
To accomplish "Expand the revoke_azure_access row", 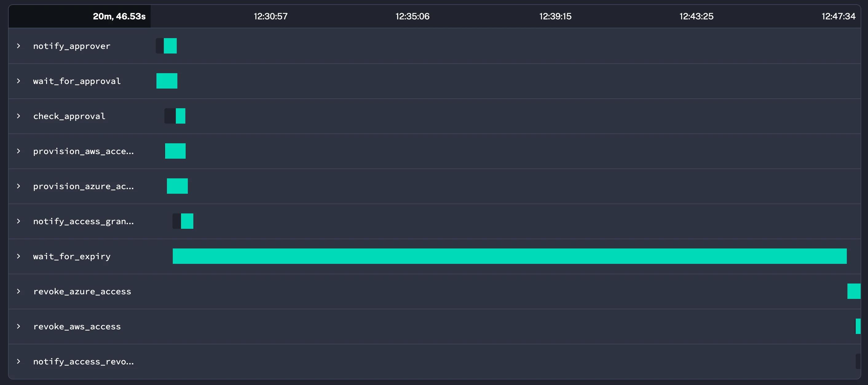I will coord(18,291).
